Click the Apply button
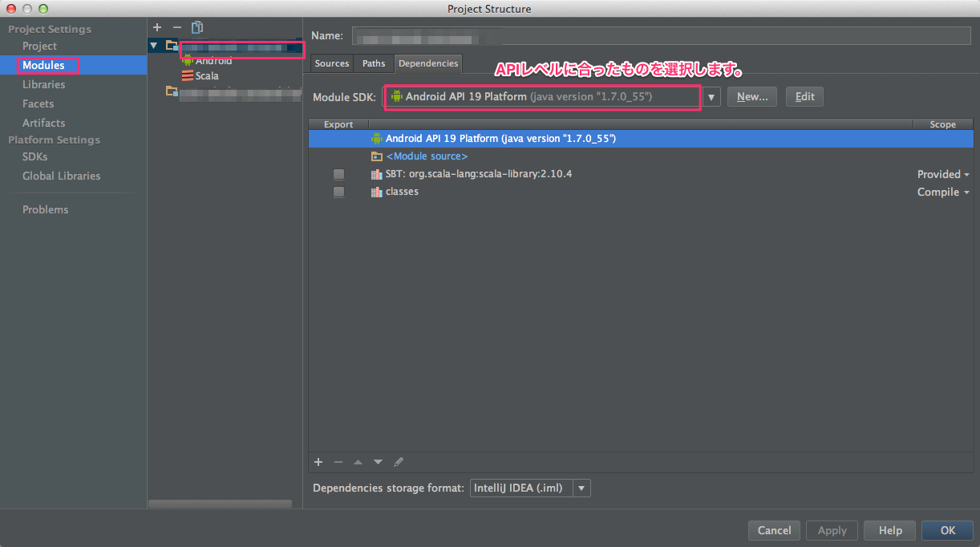The width and height of the screenshot is (980, 547). (832, 530)
